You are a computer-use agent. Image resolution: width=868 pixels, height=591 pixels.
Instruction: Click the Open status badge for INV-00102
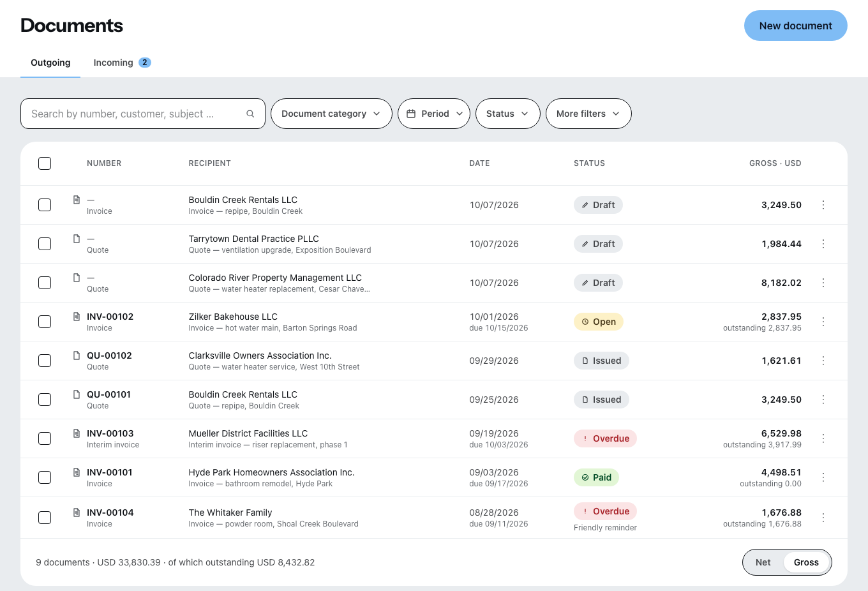[599, 322]
